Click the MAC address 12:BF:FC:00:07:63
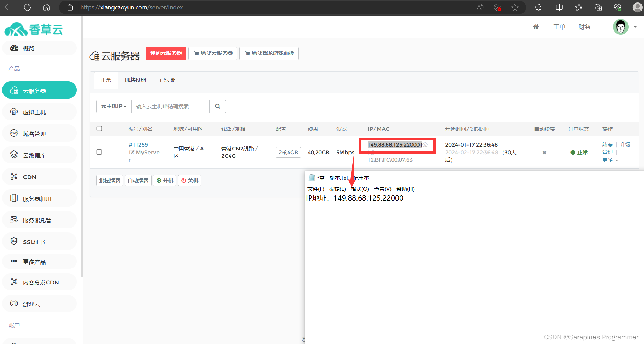Image resolution: width=644 pixels, height=344 pixels. 390,160
